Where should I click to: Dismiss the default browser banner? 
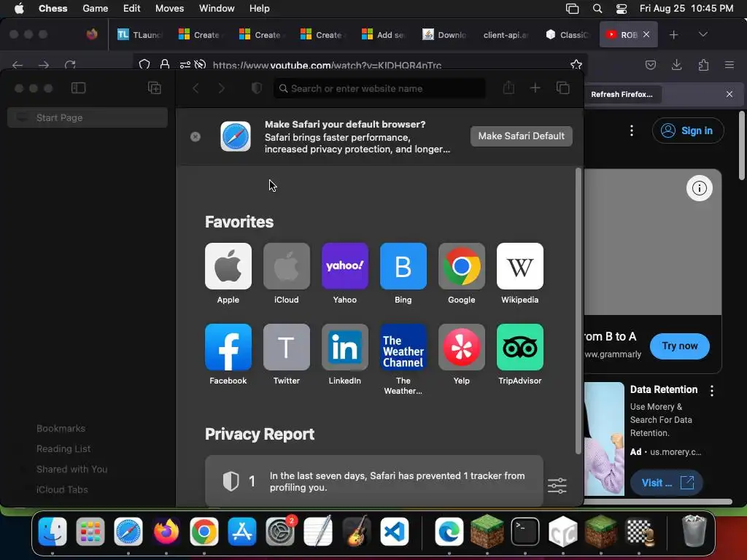pos(196,136)
